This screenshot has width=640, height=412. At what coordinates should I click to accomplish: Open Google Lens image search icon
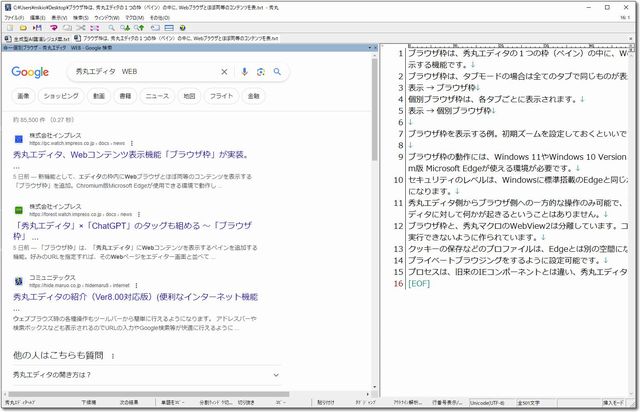click(x=260, y=72)
